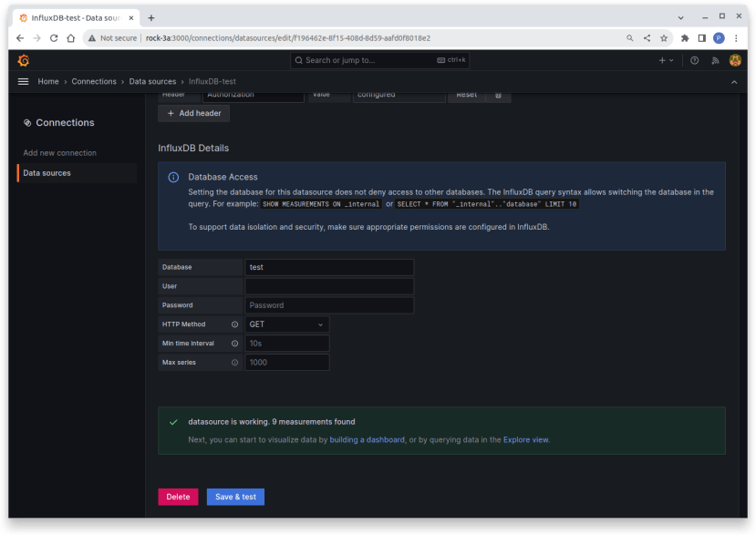Open Grafana news feed icon
The height and width of the screenshot is (535, 756).
coord(715,60)
